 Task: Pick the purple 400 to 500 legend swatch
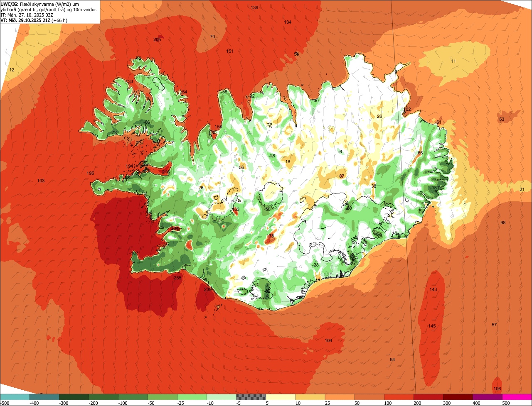pyautogui.click(x=488, y=396)
